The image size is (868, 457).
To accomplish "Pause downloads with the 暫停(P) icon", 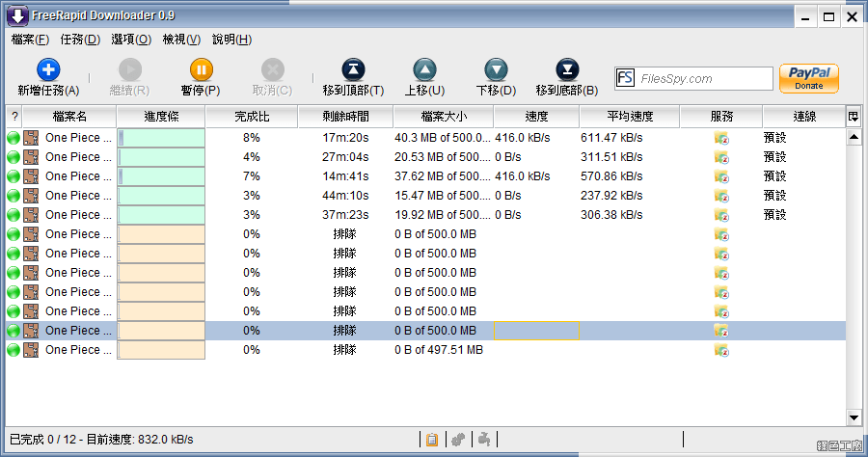I will (201, 69).
